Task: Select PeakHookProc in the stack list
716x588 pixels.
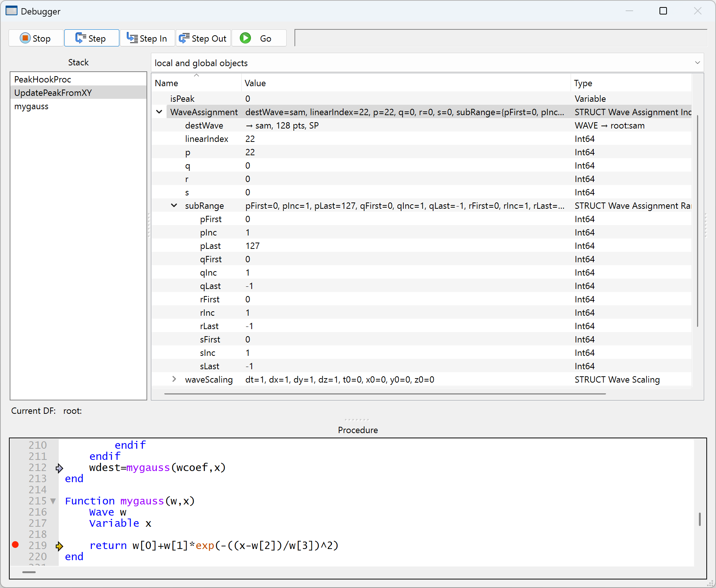Action: click(43, 79)
